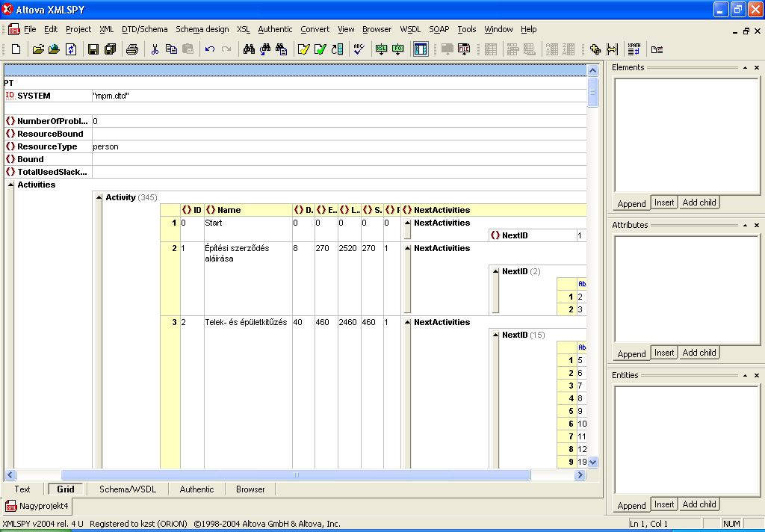The height and width of the screenshot is (532, 765).
Task: Open Replace via binoculars with arrow icon
Action: coord(265,49)
